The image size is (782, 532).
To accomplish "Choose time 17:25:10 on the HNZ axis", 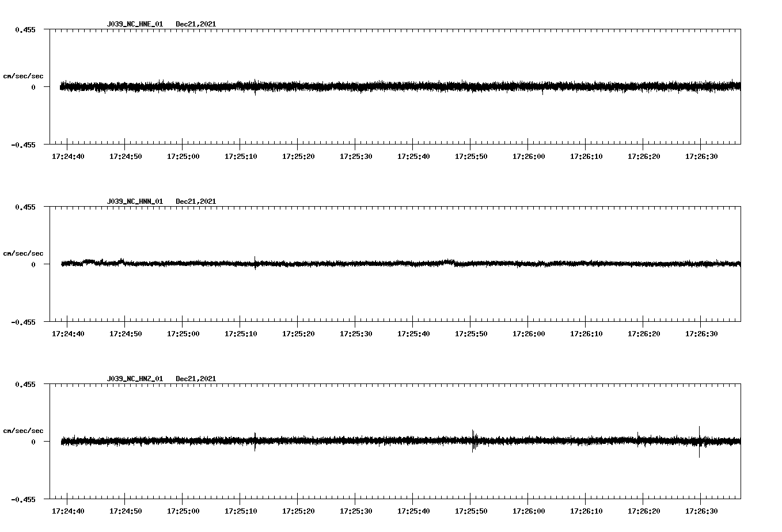I will 241,511.
